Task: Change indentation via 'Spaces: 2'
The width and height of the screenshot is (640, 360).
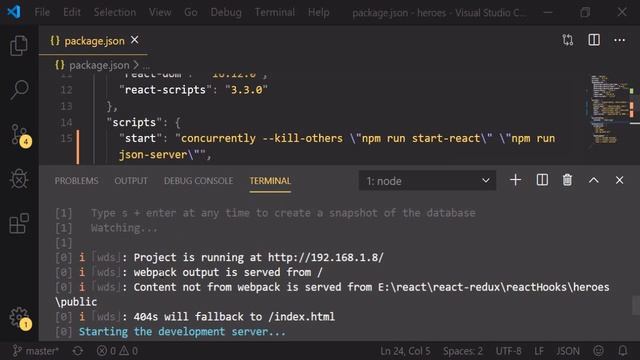Action: click(x=463, y=351)
